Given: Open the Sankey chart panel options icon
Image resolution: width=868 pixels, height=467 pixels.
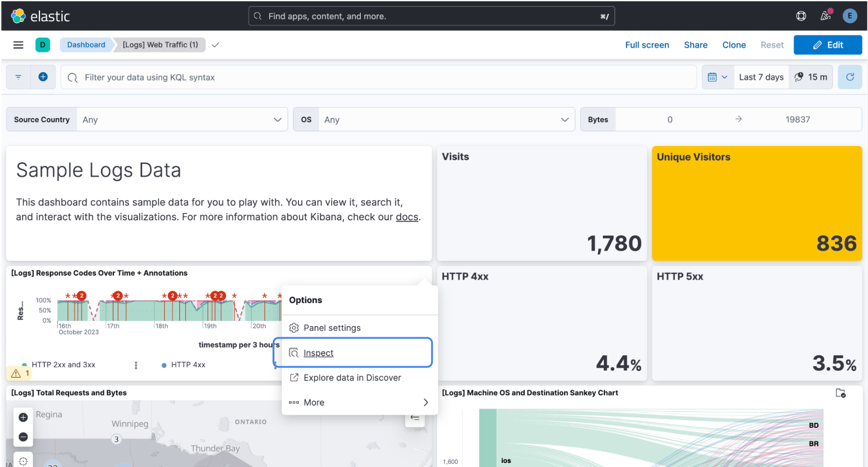Looking at the screenshot, I should 841,393.
